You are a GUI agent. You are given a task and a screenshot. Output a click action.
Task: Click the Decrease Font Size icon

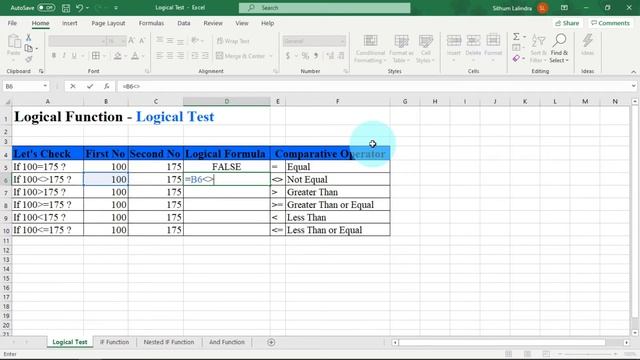(142, 40)
